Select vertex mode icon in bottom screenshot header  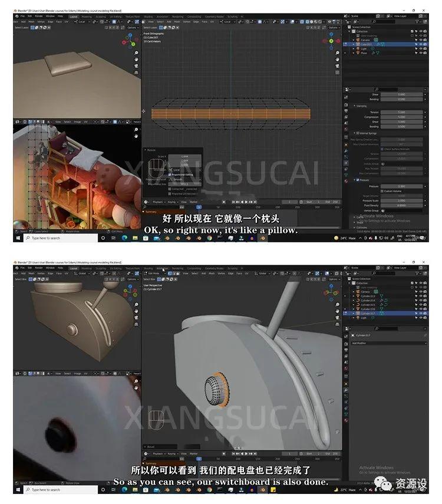[170, 273]
